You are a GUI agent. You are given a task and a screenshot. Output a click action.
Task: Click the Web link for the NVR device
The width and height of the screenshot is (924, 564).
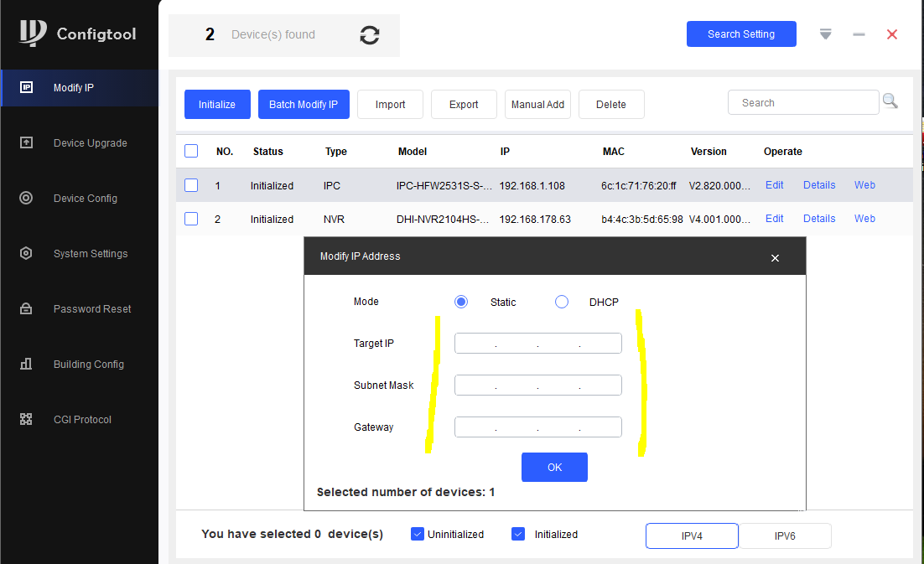coord(864,219)
